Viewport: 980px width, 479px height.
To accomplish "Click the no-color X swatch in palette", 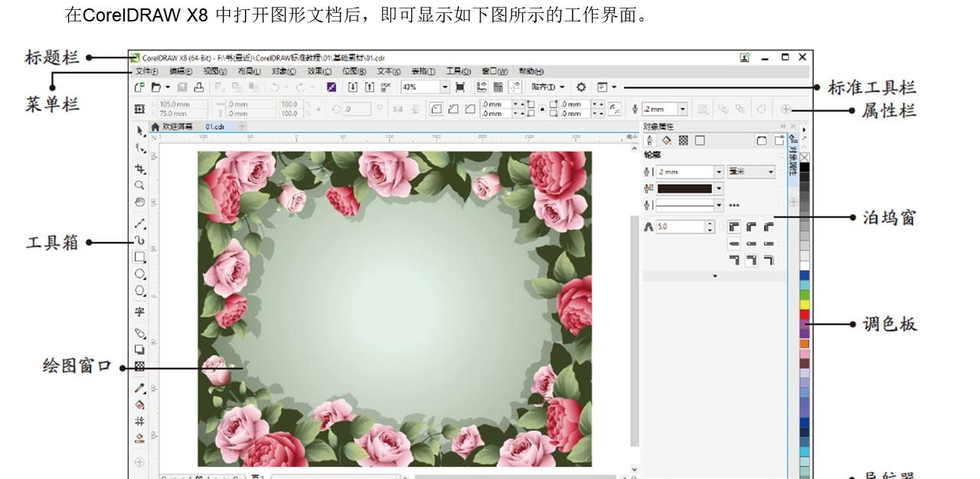I will pos(804,157).
